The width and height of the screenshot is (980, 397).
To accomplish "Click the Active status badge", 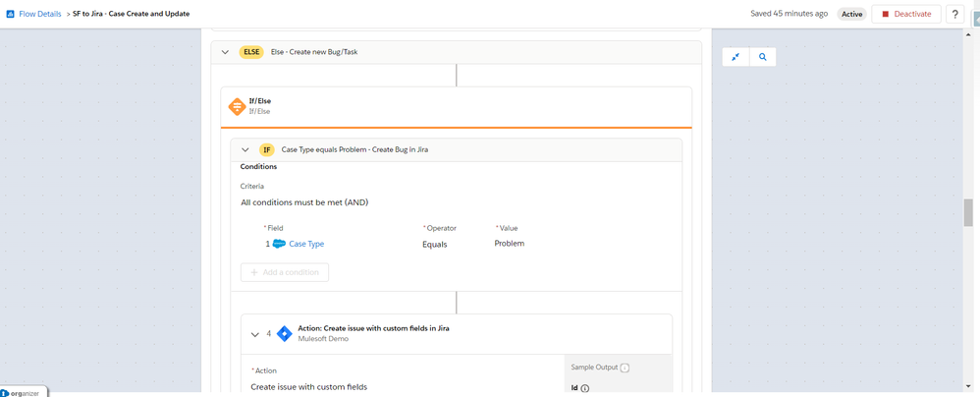I will click(851, 14).
